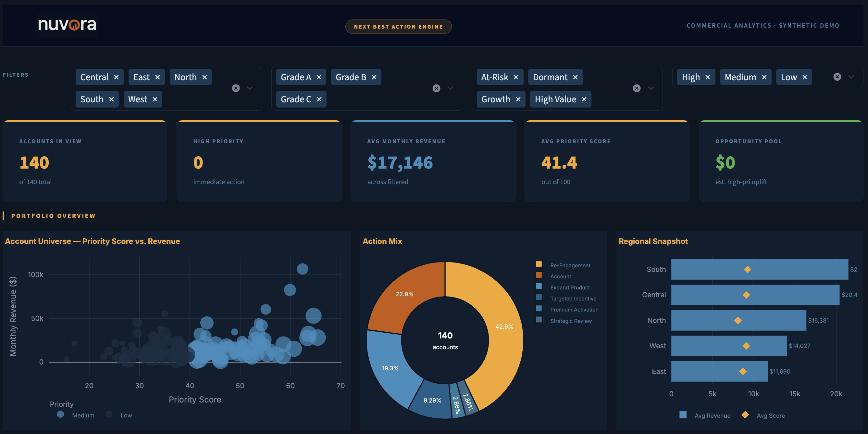Remove the Dormant segment chip
The width and height of the screenshot is (868, 434).
coord(575,77)
